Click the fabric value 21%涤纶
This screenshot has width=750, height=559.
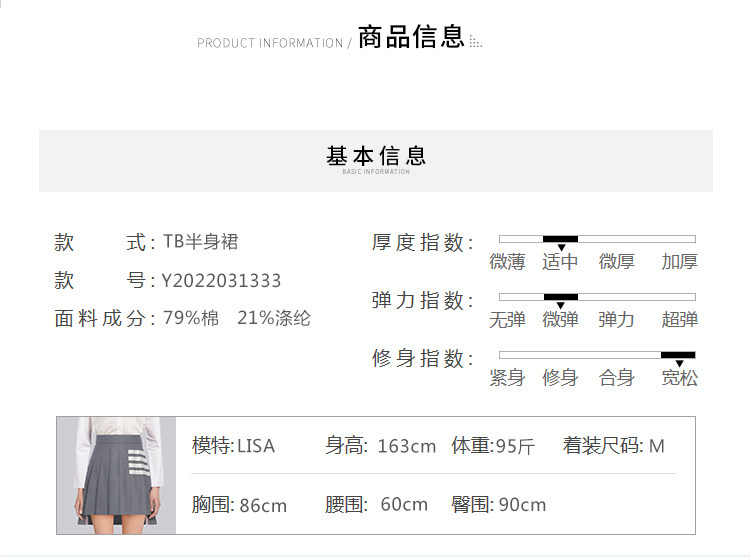click(x=274, y=318)
